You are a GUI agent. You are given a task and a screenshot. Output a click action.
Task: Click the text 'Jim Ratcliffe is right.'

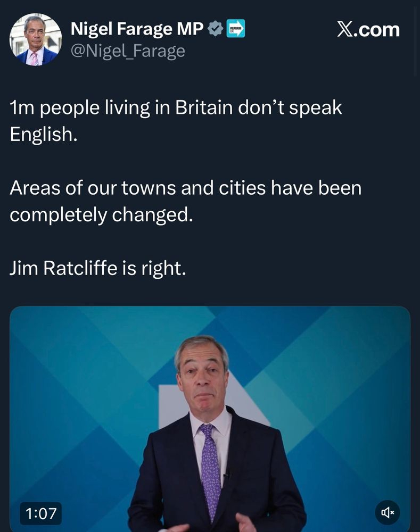tap(97, 269)
